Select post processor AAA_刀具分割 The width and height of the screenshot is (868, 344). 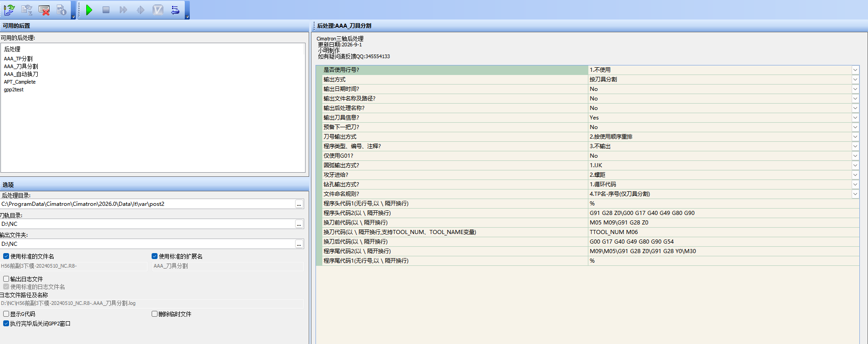pyautogui.click(x=21, y=66)
